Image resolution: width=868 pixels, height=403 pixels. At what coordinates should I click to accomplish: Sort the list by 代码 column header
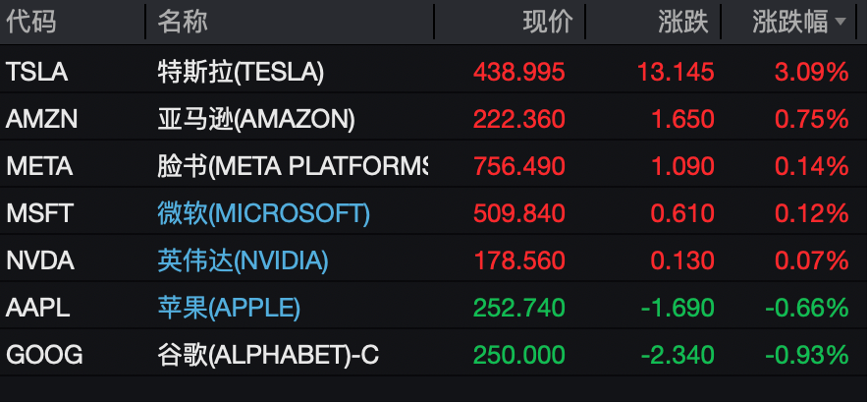30,23
